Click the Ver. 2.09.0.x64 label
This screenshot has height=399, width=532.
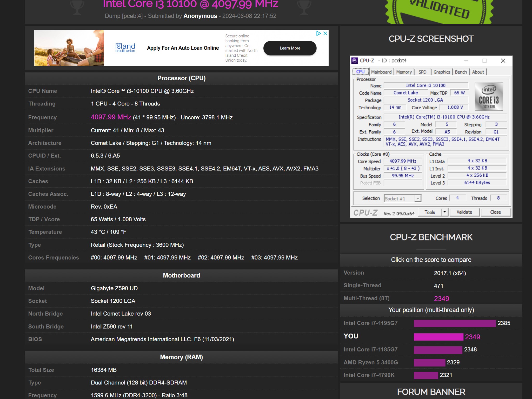[399, 214]
